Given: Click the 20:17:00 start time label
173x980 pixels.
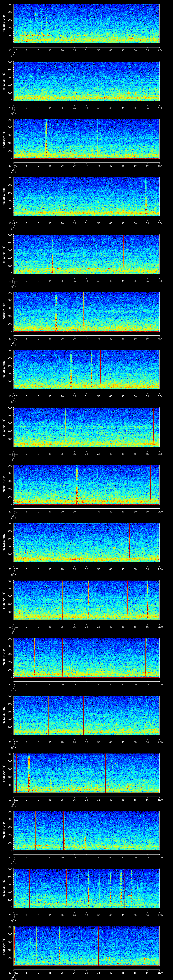Looking at the screenshot, I should pos(13,972).
